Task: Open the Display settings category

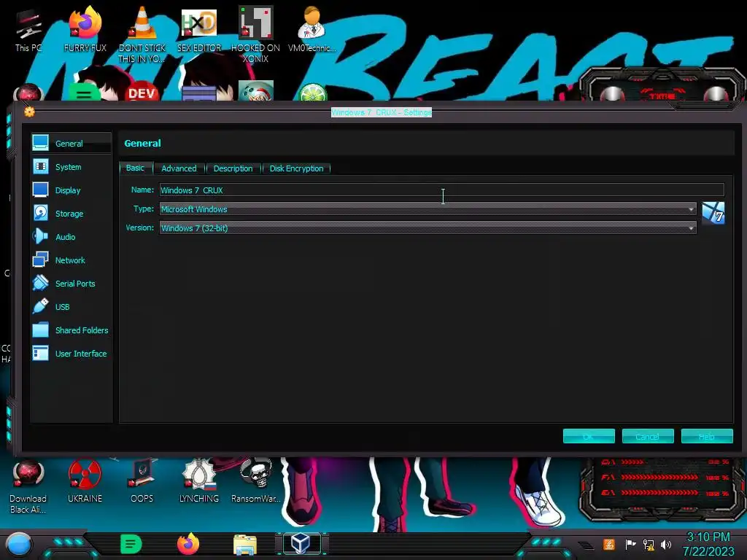Action: 71,190
